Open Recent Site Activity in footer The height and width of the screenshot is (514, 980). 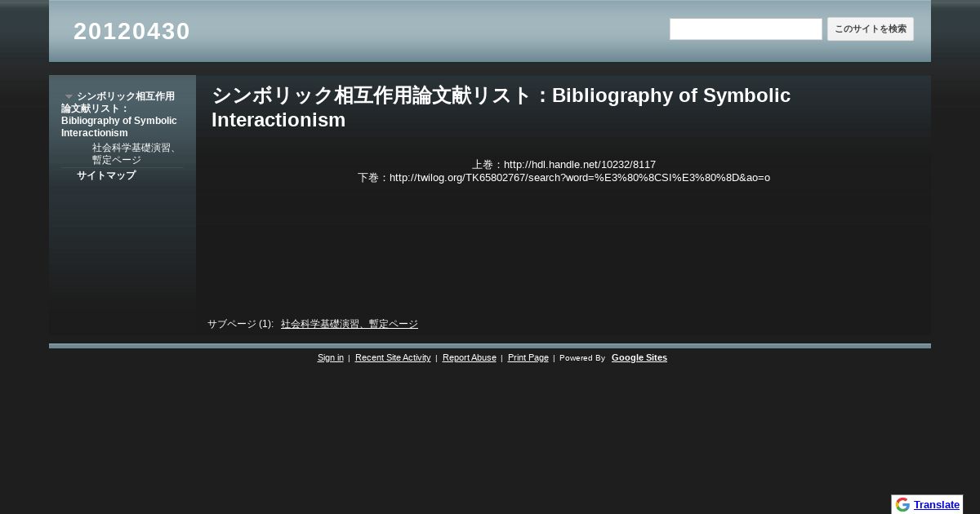tap(393, 357)
